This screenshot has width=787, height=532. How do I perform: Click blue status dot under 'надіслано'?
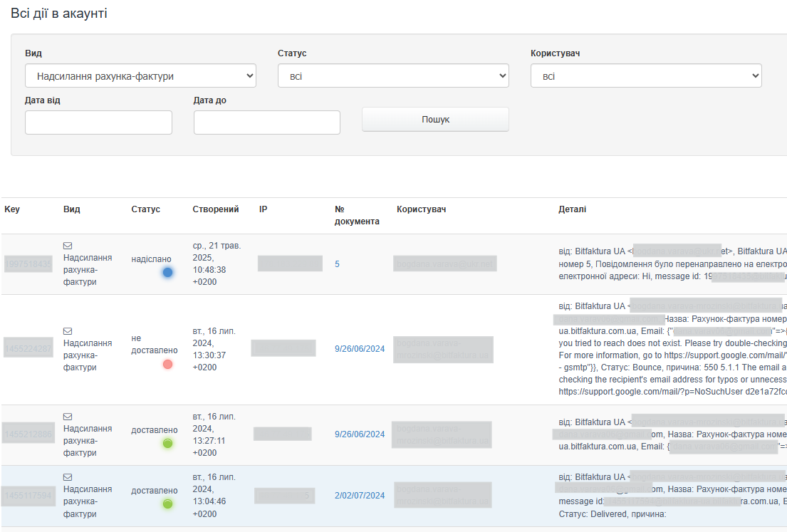point(167,272)
